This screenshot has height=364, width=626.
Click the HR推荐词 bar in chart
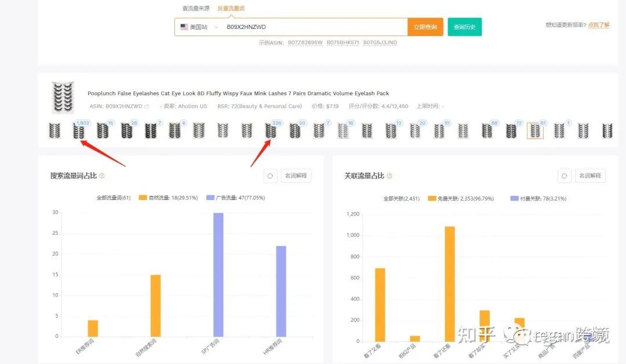pos(281,292)
